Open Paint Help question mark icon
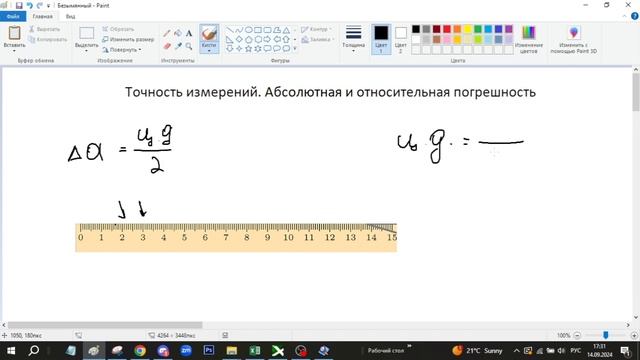This screenshot has height=360, width=640. tap(635, 16)
